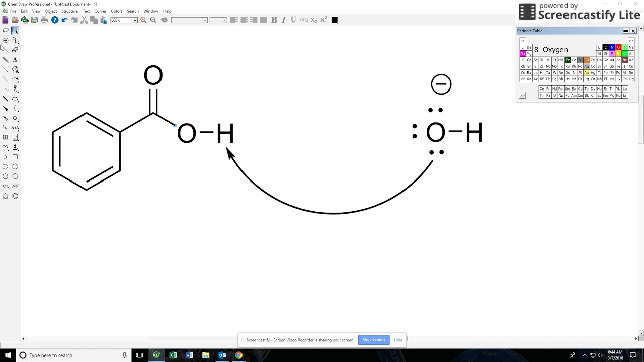The height and width of the screenshot is (362, 644).
Task: Pick the Solid Bond tool
Action: click(6, 50)
